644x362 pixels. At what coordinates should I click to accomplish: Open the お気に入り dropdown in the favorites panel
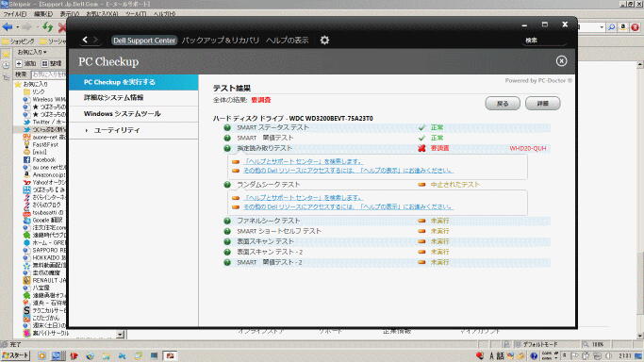tap(32, 52)
